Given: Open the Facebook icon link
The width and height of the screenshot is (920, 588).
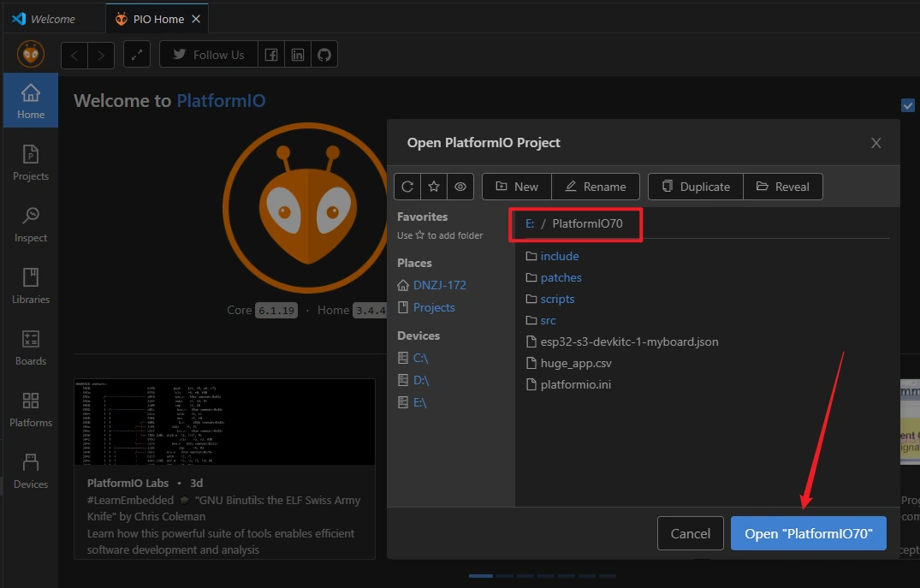Looking at the screenshot, I should (271, 55).
